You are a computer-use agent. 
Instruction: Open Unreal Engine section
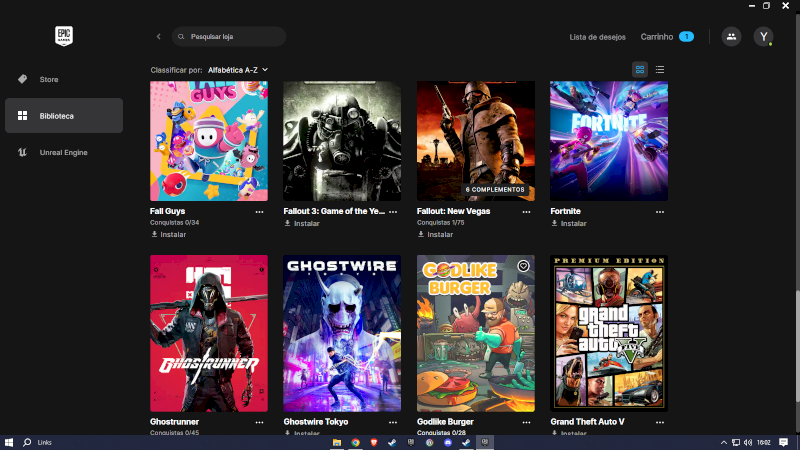point(64,152)
